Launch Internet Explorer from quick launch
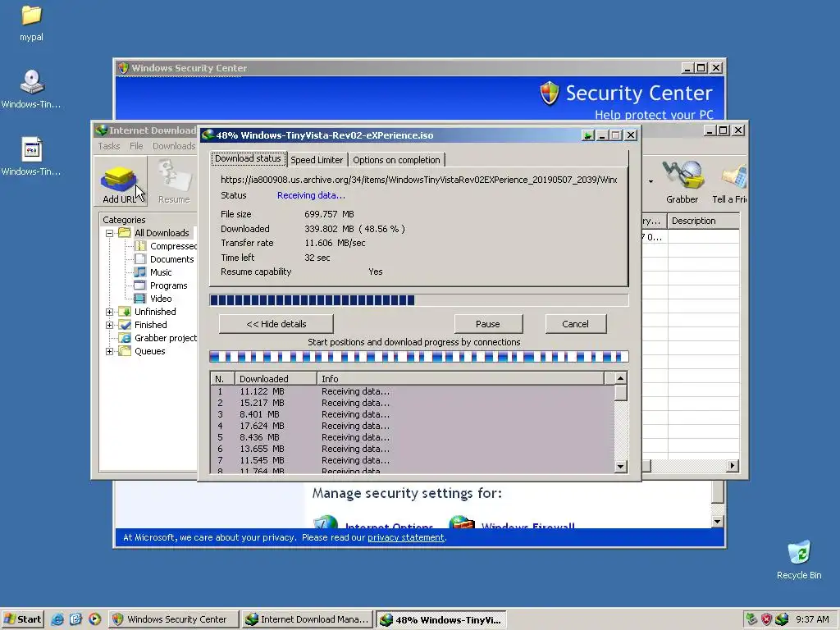Image resolution: width=840 pixels, height=630 pixels. (57, 619)
